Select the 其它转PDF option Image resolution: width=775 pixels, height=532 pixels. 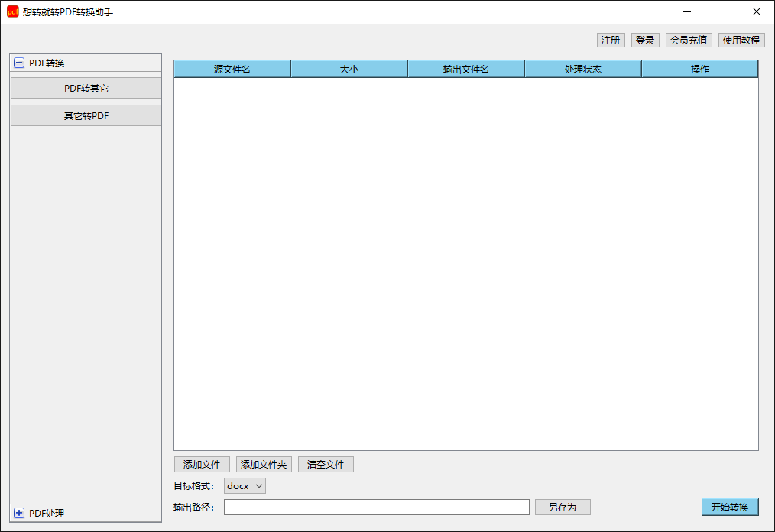86,115
